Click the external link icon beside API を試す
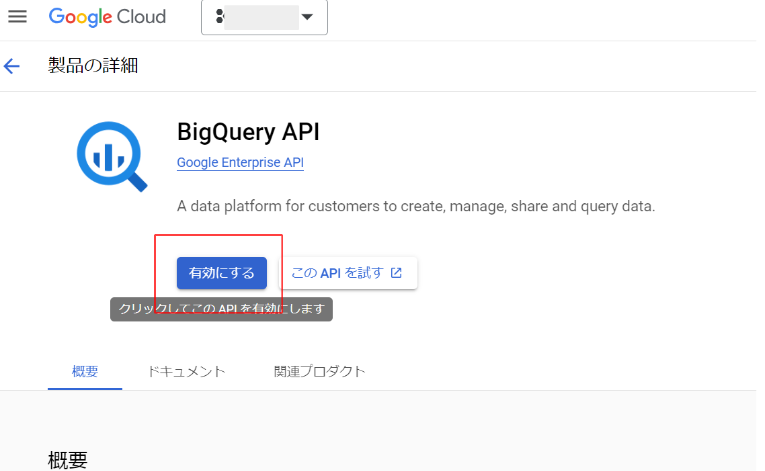 (x=396, y=273)
